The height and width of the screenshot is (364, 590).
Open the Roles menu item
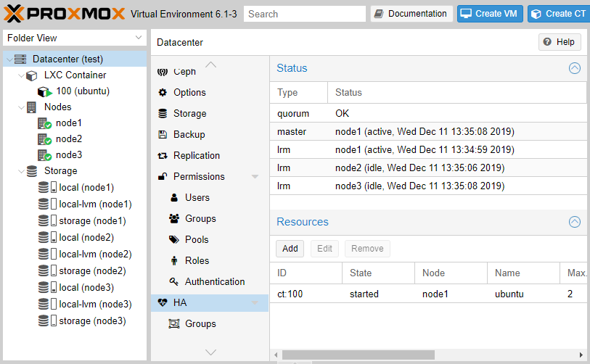197,261
